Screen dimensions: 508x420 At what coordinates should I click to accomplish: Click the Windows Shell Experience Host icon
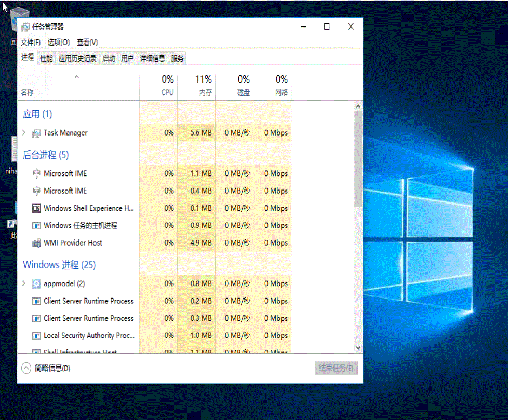click(36, 208)
